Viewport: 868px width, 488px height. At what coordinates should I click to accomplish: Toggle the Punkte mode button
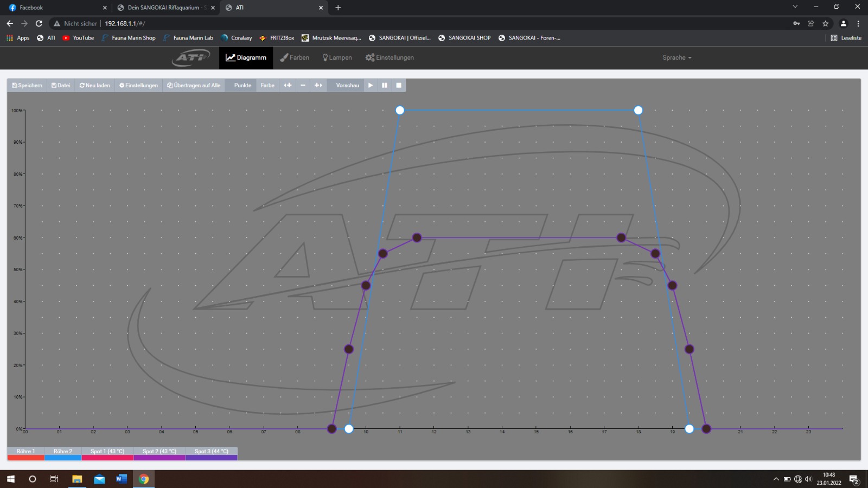click(x=242, y=85)
